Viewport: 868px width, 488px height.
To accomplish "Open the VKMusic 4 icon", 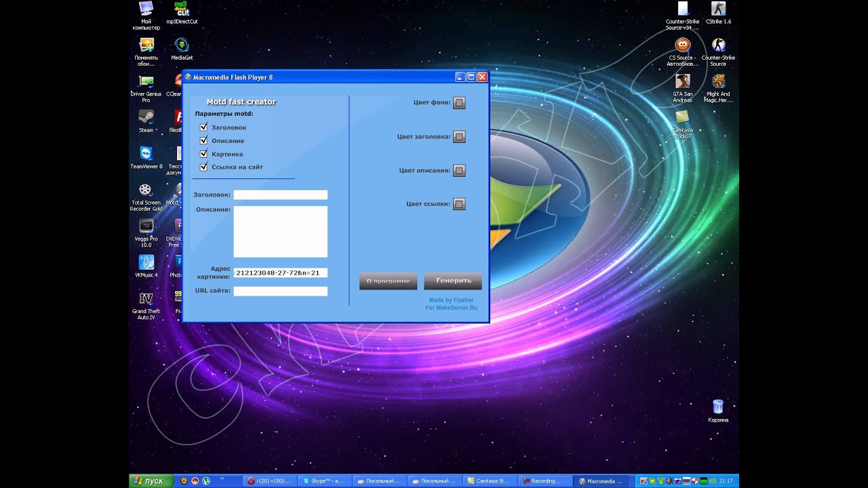I will [146, 266].
